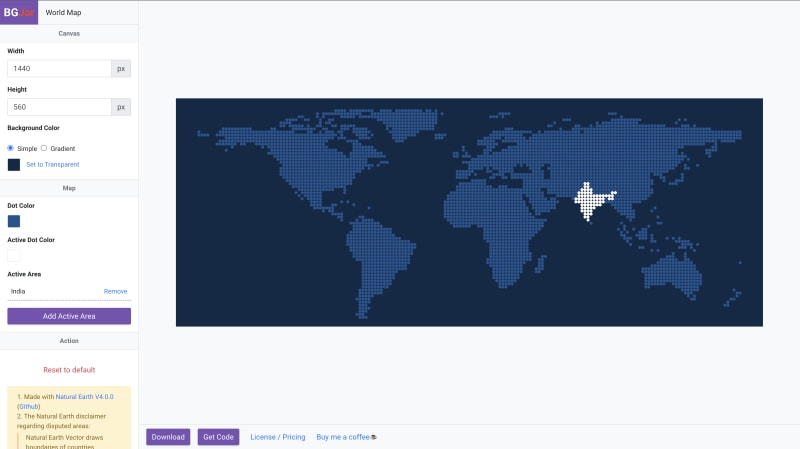Click the px unit beside Height
Screen dimensions: 800x449
tap(121, 107)
